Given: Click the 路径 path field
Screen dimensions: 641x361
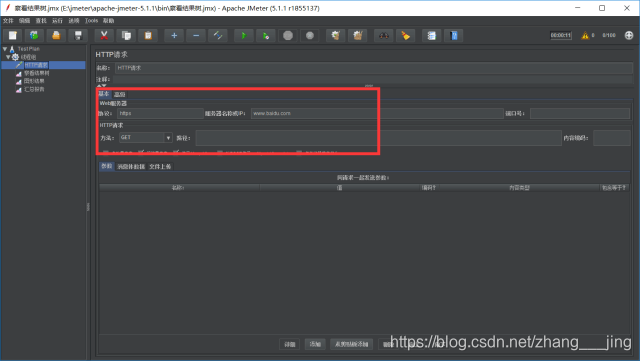Looking at the screenshot, I should (x=379, y=138).
